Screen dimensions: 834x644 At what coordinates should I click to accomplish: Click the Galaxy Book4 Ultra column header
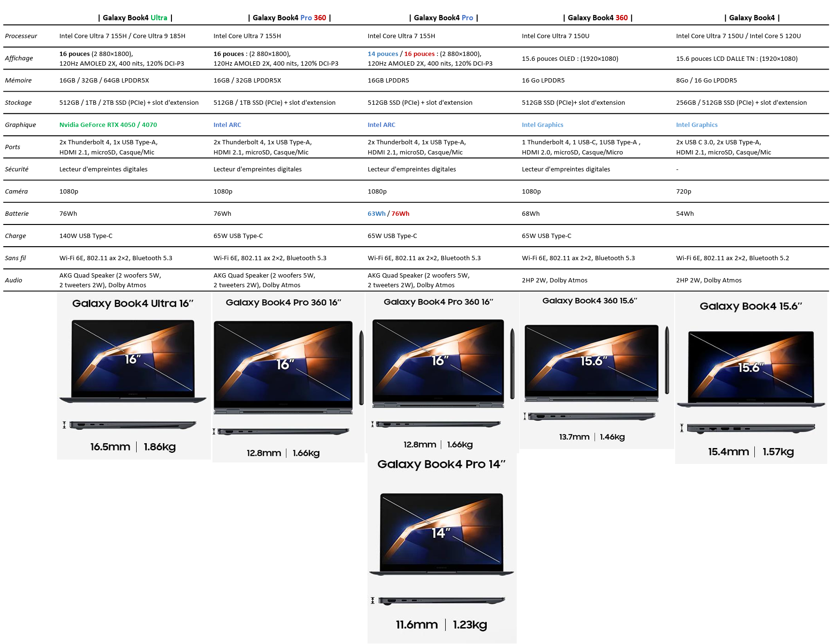tap(135, 18)
